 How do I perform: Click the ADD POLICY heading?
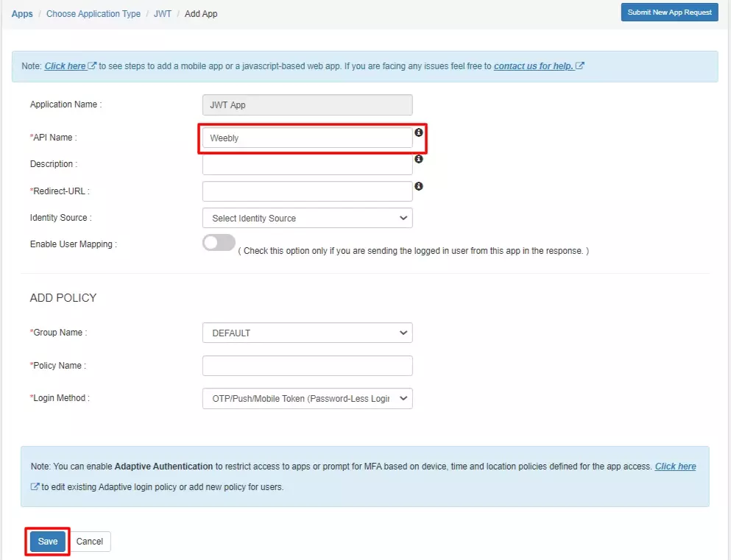click(x=63, y=298)
